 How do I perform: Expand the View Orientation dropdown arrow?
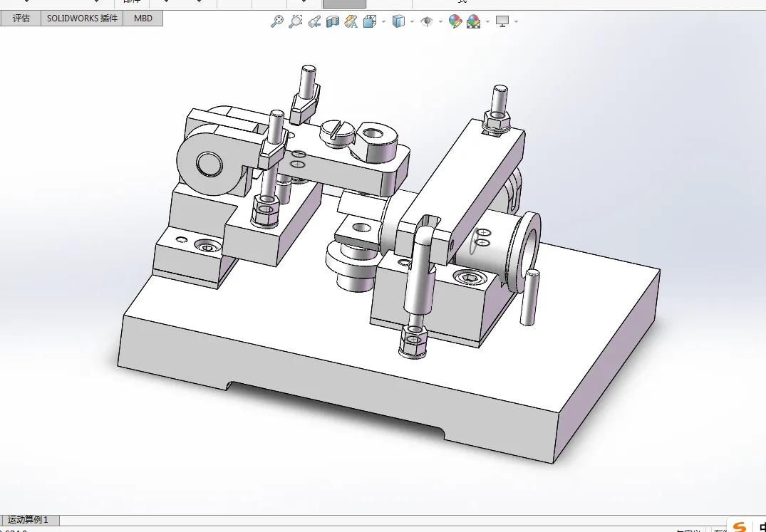pyautogui.click(x=383, y=21)
